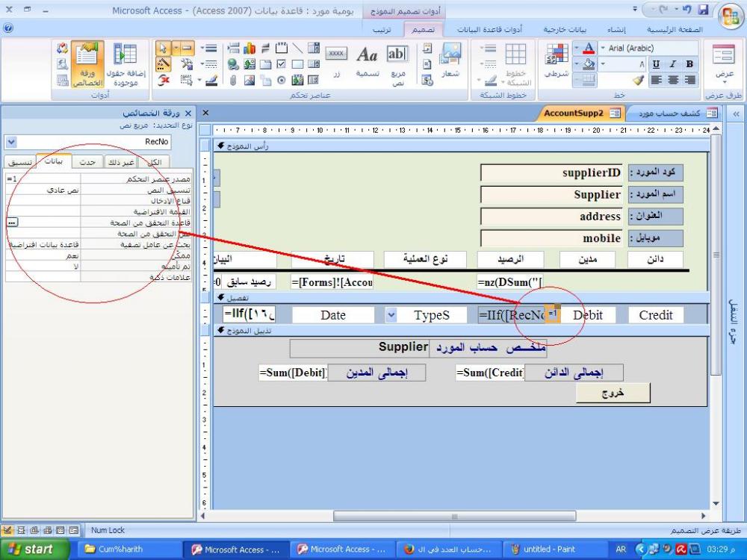Open Conditional formatting (شرطي)

[557, 61]
